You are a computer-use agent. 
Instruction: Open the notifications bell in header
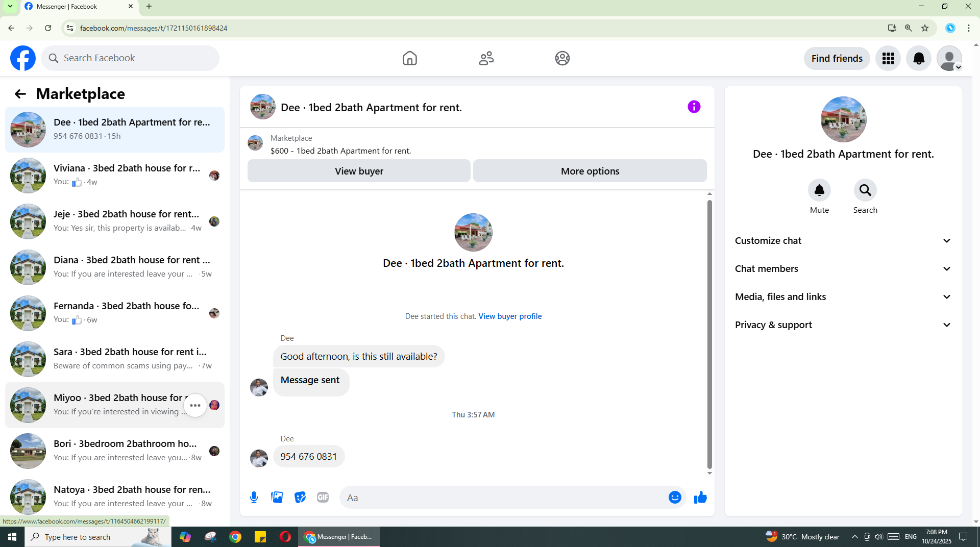tap(919, 59)
